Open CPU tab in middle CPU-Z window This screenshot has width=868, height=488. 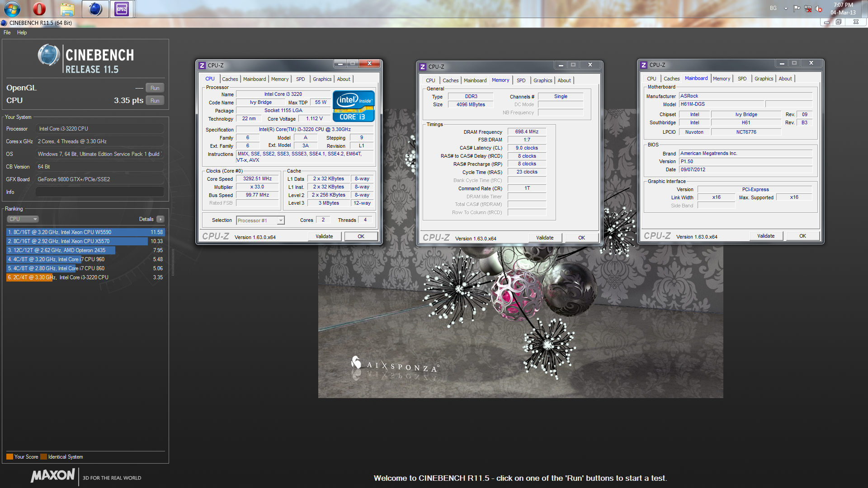tap(430, 80)
